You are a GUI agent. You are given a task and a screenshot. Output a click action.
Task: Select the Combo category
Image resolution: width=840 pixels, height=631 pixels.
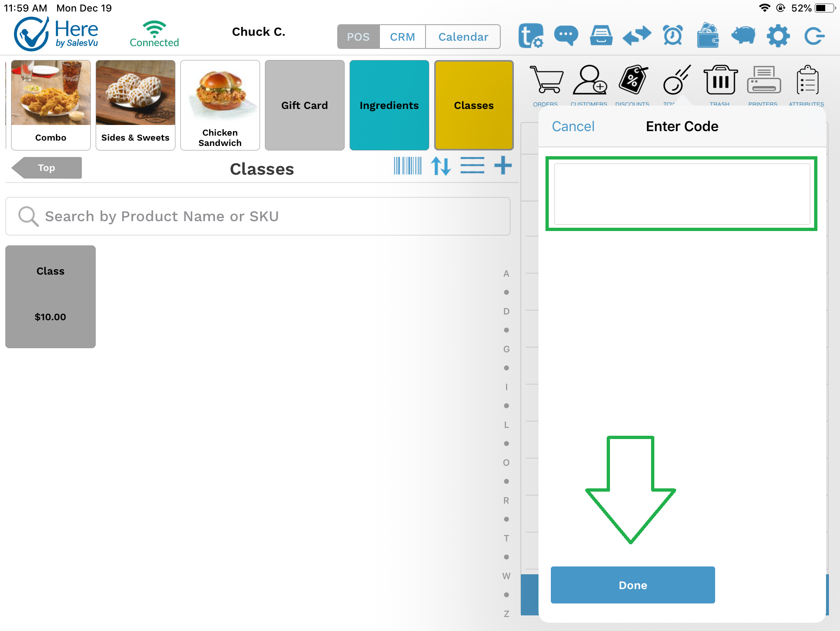point(51,105)
